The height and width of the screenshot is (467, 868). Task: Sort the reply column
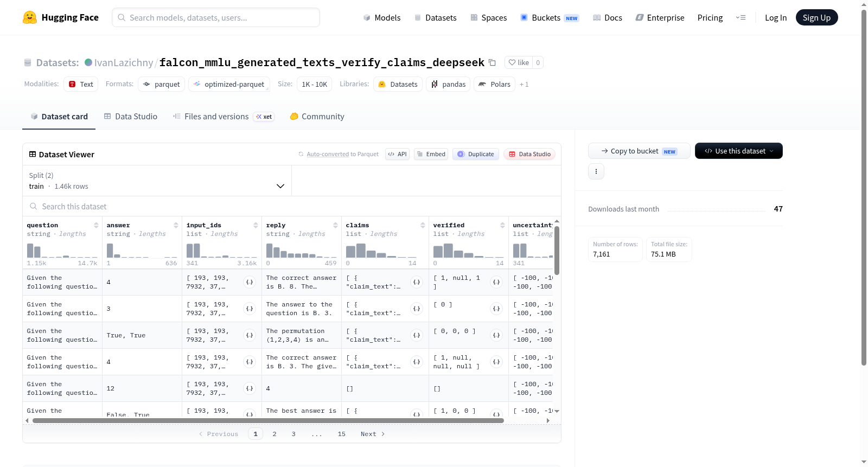335,225
